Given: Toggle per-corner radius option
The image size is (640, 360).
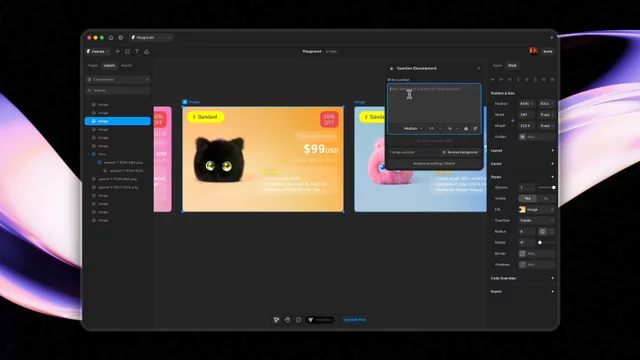Looking at the screenshot, I should point(551,231).
